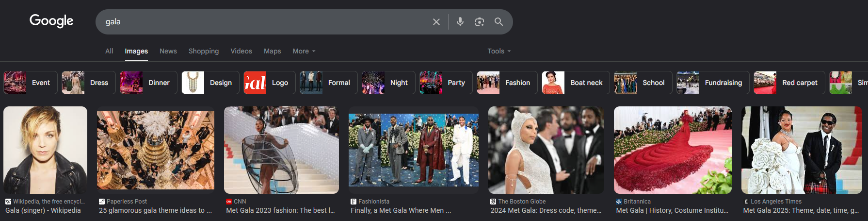Go to the Shopping tab
This screenshot has width=868, height=221.
(204, 51)
